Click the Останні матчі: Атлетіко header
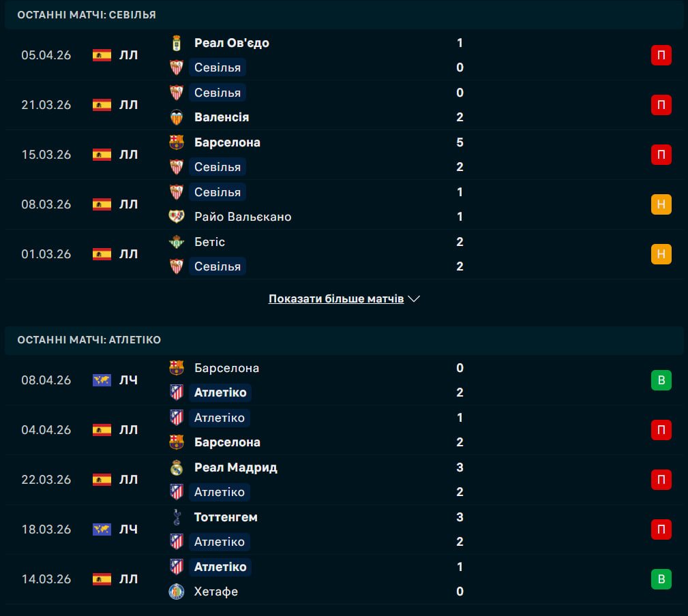This screenshot has height=616, width=688. 89,339
